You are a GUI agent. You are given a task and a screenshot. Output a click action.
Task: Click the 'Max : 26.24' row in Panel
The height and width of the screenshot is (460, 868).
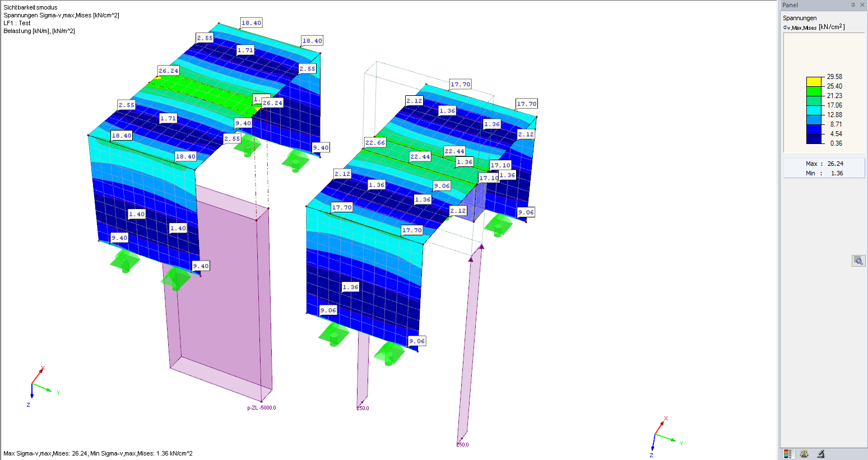click(824, 164)
